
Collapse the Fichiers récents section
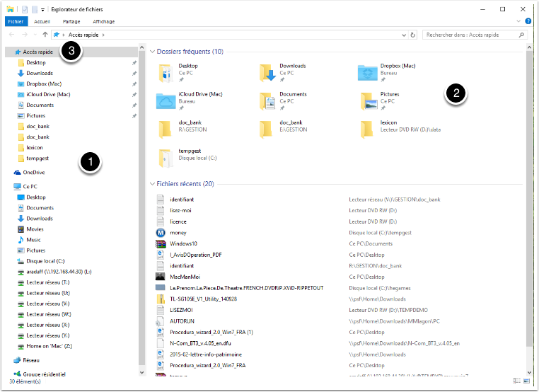pos(153,184)
